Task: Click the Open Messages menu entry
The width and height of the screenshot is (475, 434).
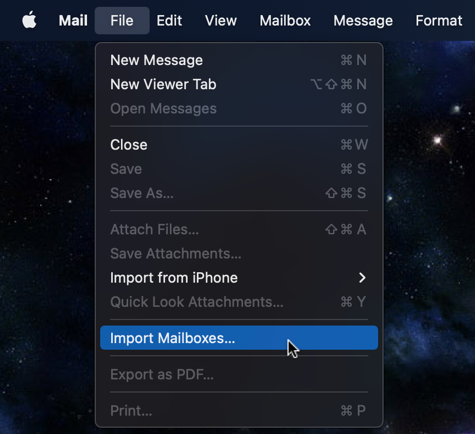Action: pyautogui.click(x=239, y=109)
